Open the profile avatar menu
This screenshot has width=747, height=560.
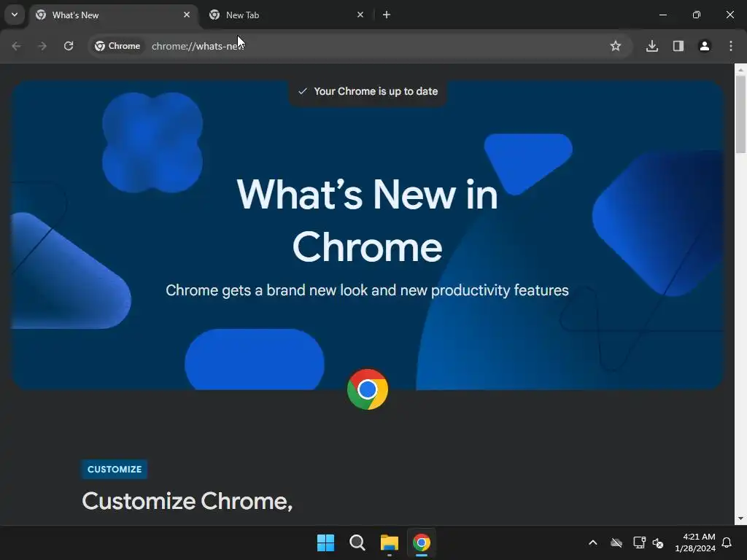pos(705,46)
